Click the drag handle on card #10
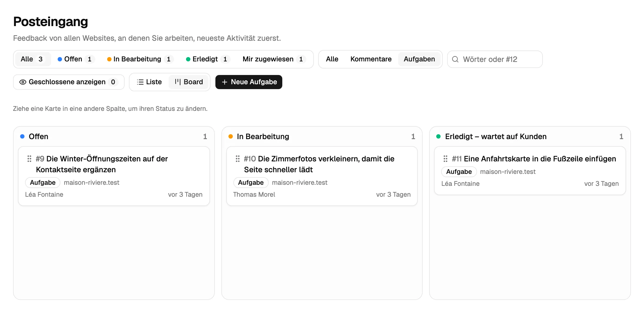 point(237,159)
